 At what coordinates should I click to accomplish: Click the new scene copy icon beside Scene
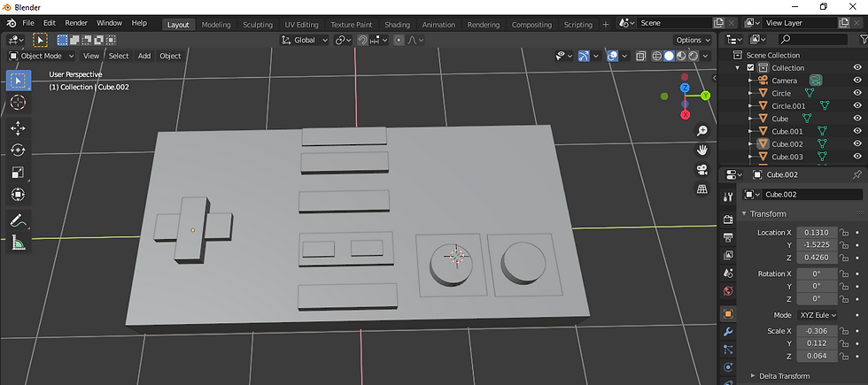[x=718, y=23]
